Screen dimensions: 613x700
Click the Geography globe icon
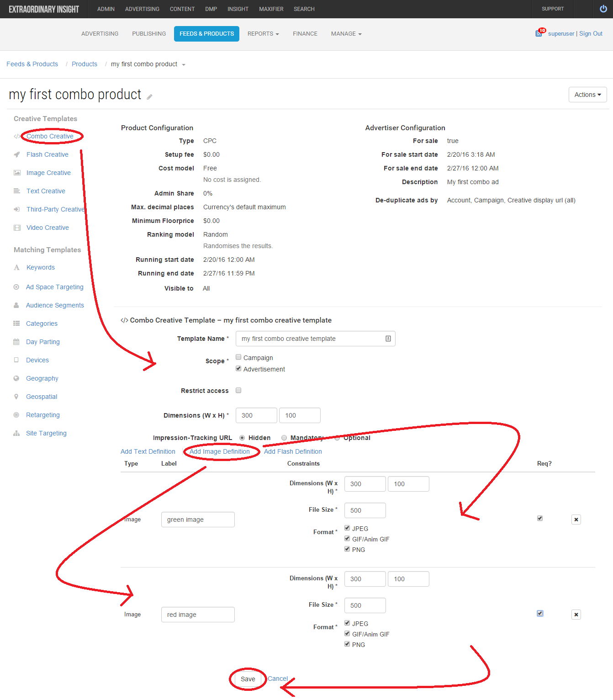point(16,378)
